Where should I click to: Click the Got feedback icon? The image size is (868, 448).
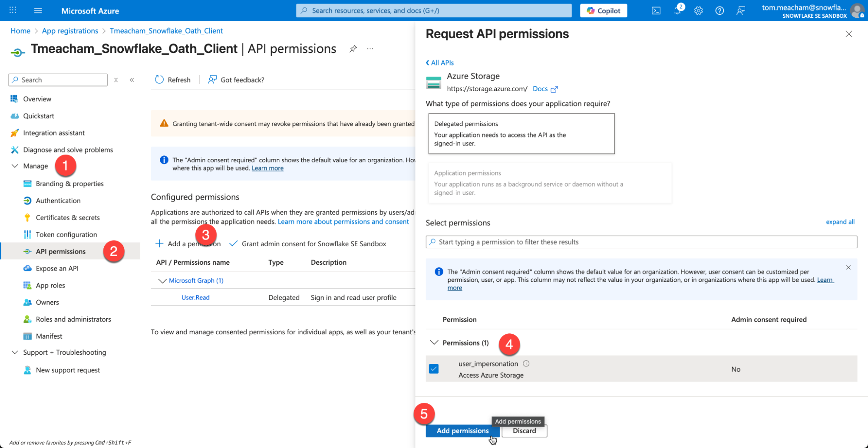click(x=212, y=79)
